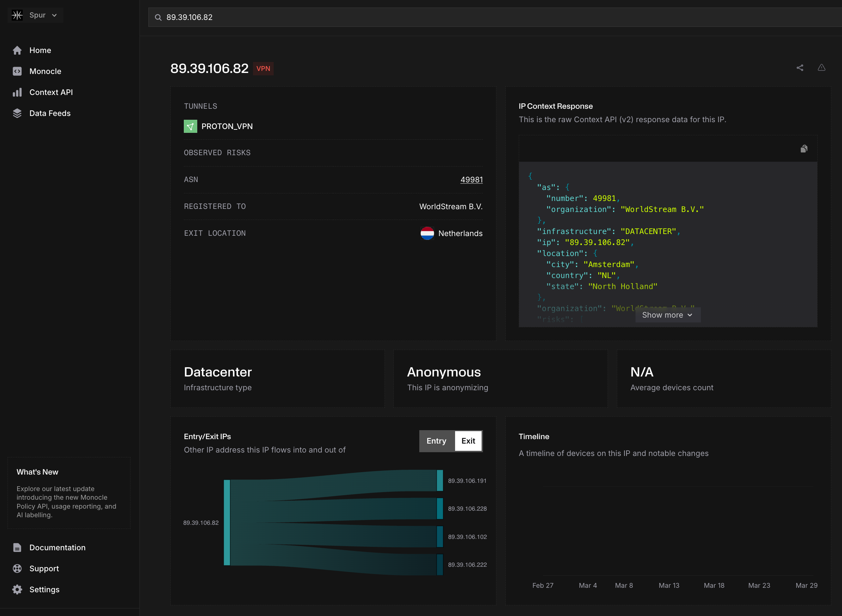Open ASN 49981 link
842x616 pixels.
[x=471, y=180]
